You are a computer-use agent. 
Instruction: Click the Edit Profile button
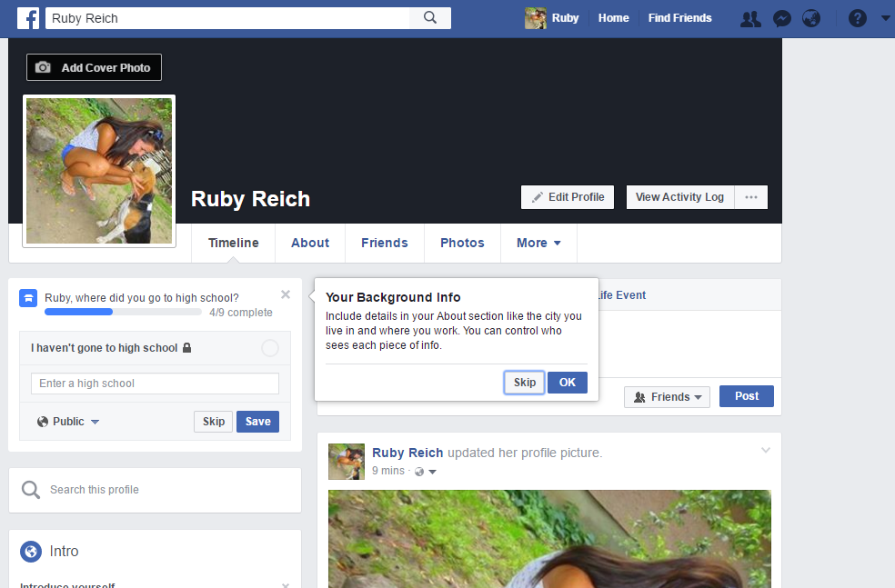tap(567, 196)
